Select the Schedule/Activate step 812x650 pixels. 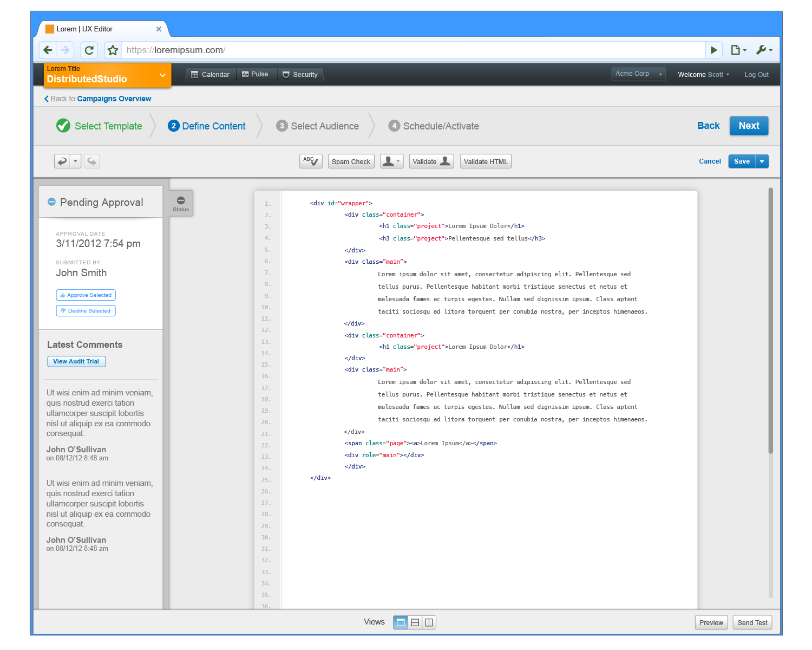point(434,126)
